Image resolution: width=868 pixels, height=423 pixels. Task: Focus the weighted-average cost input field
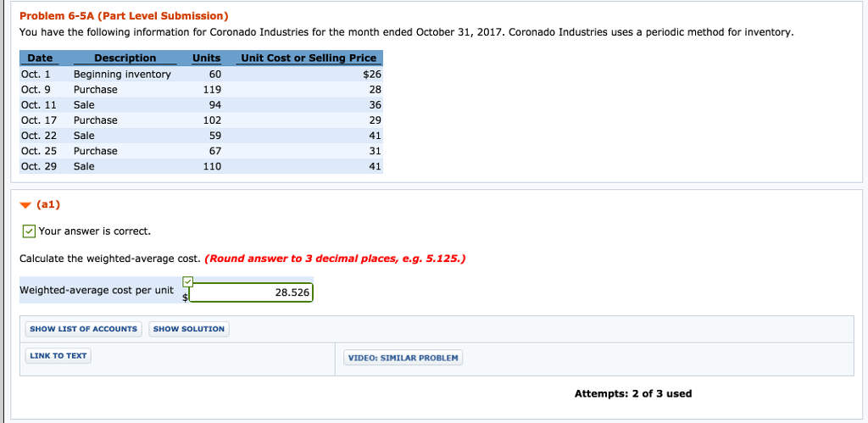click(251, 292)
